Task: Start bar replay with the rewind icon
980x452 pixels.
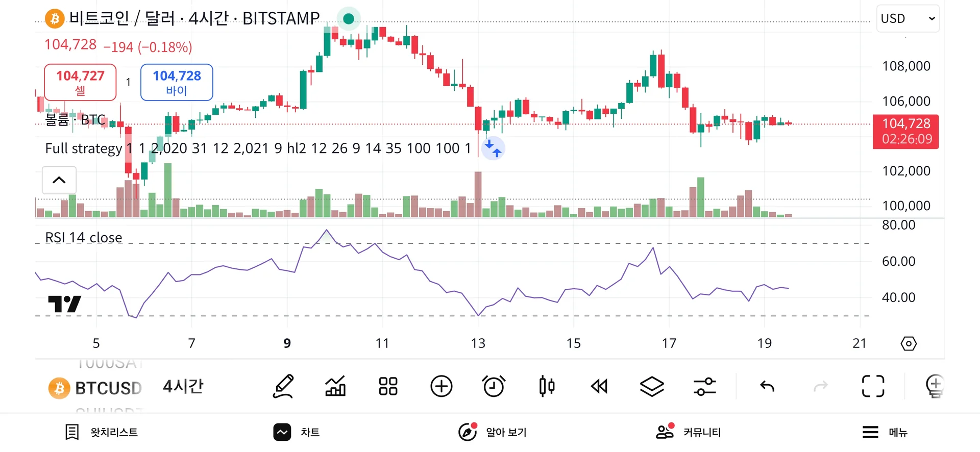Action: (x=599, y=386)
